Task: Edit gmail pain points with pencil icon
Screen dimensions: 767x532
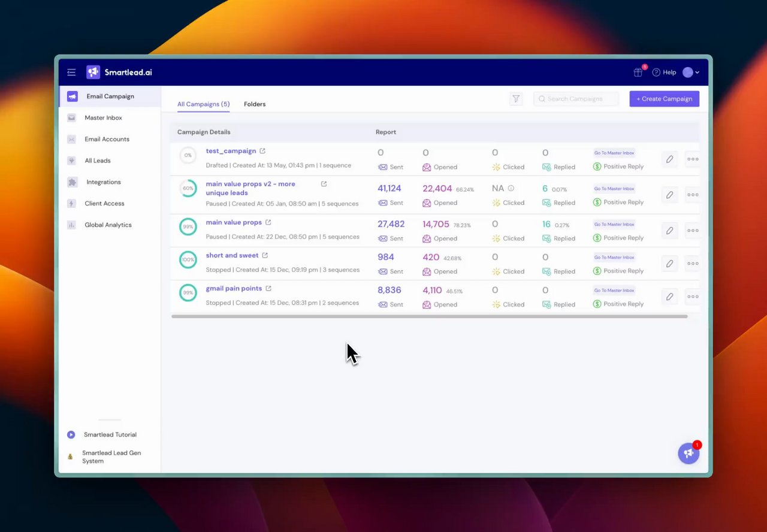Action: pos(670,297)
